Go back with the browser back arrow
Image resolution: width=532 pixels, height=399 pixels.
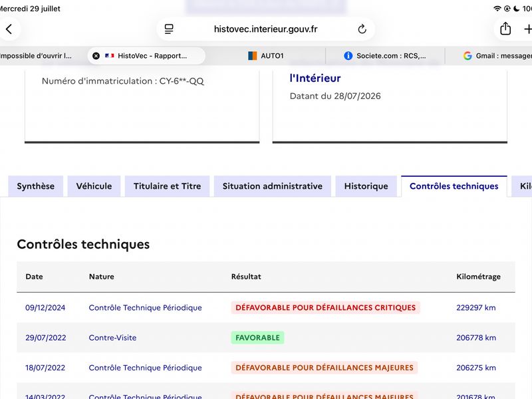(x=9, y=29)
